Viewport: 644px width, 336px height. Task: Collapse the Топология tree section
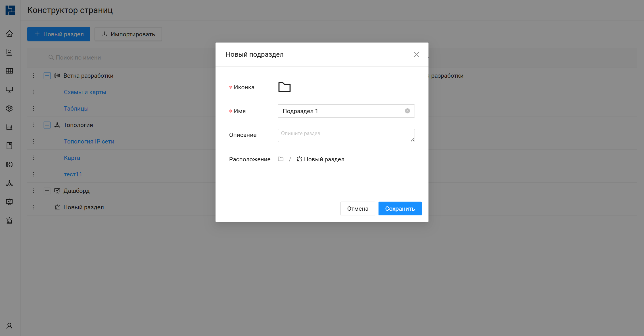point(47,125)
